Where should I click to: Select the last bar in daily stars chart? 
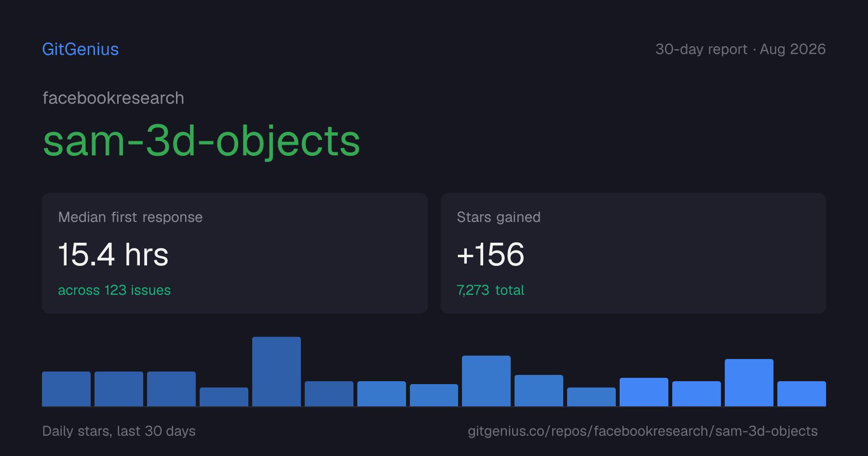coord(801,394)
